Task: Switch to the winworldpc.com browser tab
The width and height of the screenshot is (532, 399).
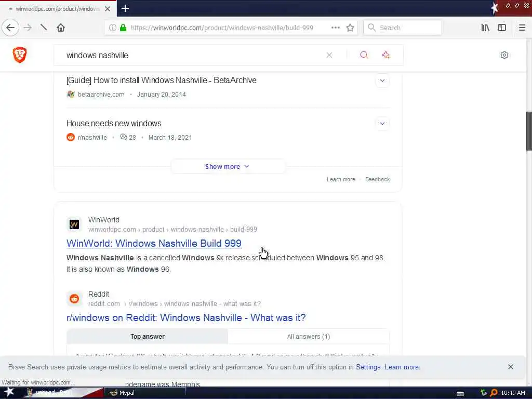Action: coord(58,9)
